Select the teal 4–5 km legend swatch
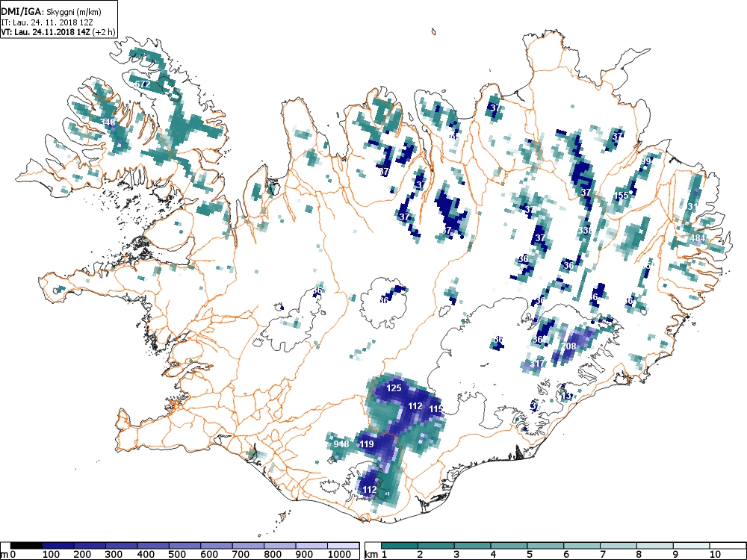747x560 pixels. pyautogui.click(x=509, y=546)
